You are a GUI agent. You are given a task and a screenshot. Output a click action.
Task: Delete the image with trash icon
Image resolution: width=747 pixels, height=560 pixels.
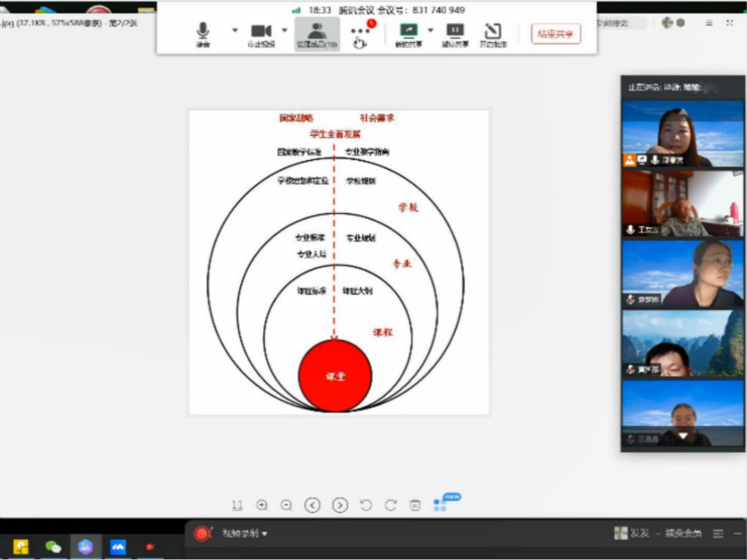[x=415, y=504]
